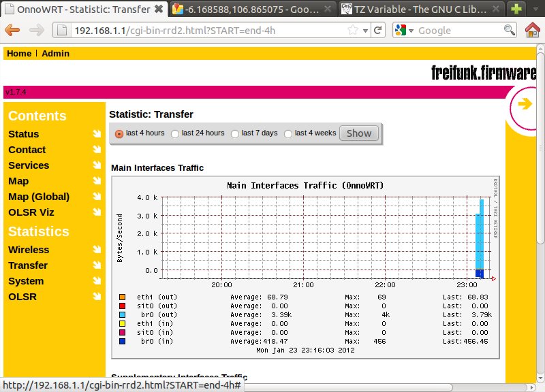The image size is (545, 392).
Task: Open the URL history dropdown arrow
Action: click(x=366, y=31)
